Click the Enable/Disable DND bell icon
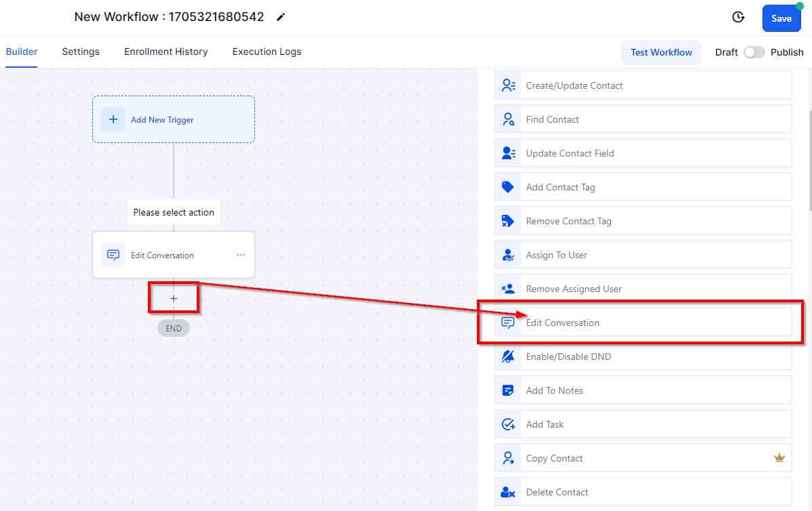 tap(507, 356)
